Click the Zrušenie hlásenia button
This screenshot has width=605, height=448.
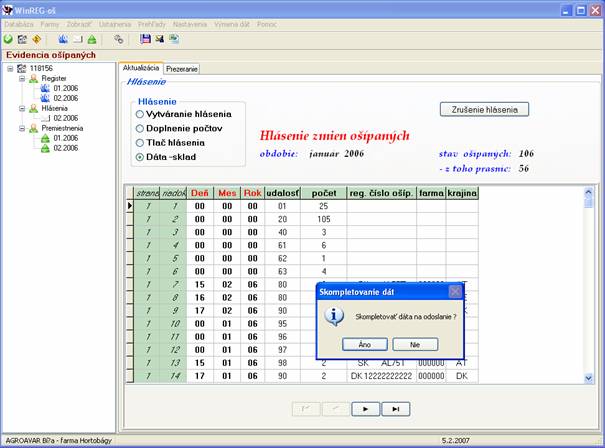pyautogui.click(x=484, y=110)
